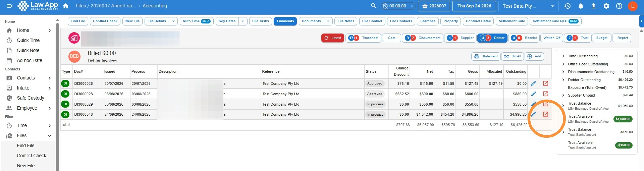Open the user avatar L menu
This screenshot has height=171, width=644.
click(x=633, y=6)
